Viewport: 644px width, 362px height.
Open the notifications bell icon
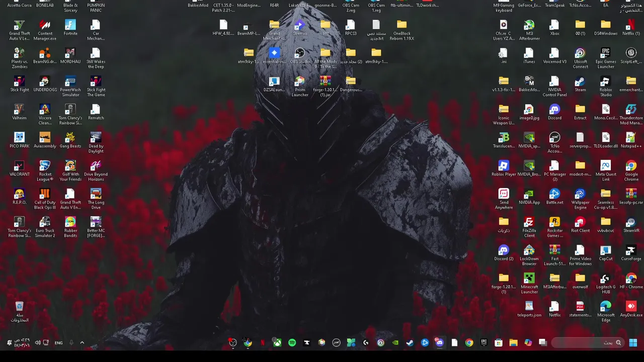pos(9,343)
